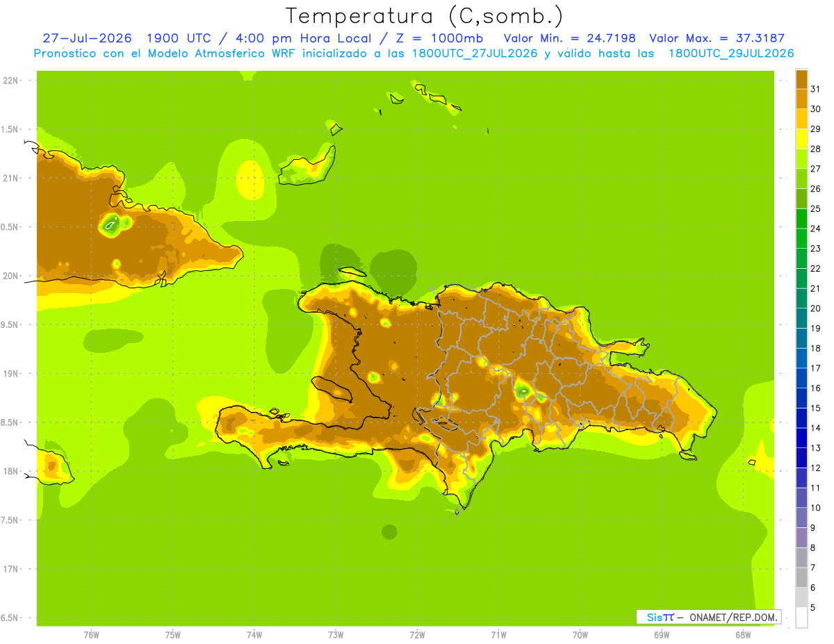This screenshot has height=644, width=834.
Task: Click the "5" colorbar label
Action: point(813,608)
